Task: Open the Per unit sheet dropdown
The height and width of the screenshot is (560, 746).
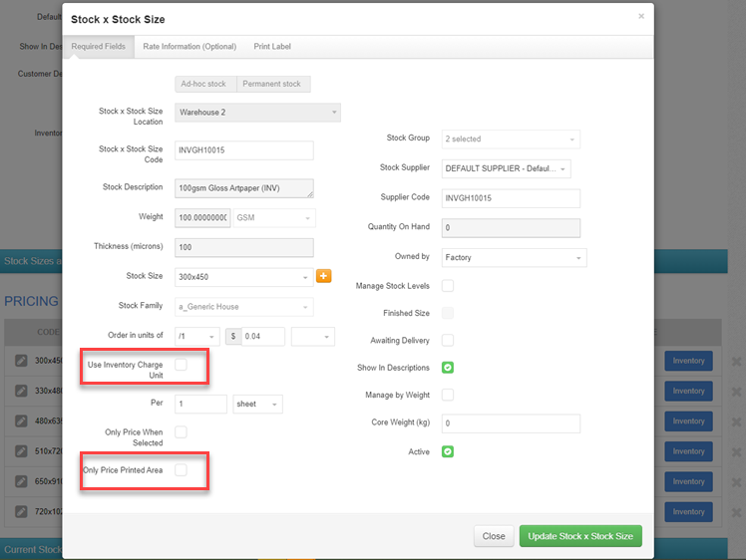Action: click(x=257, y=404)
